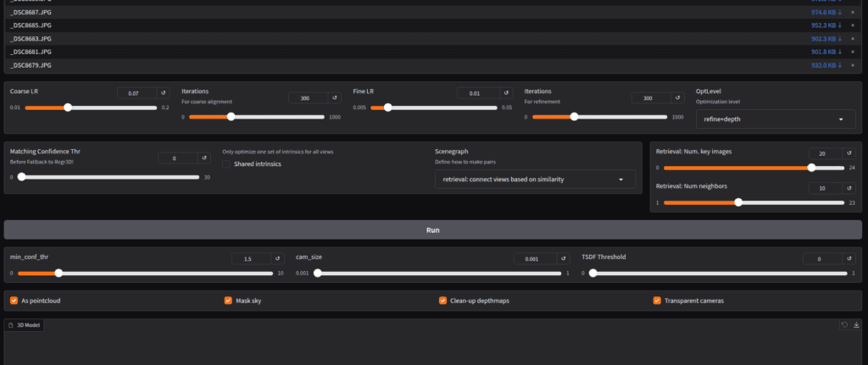Remove the _DSC8687.JPG file

(x=853, y=12)
